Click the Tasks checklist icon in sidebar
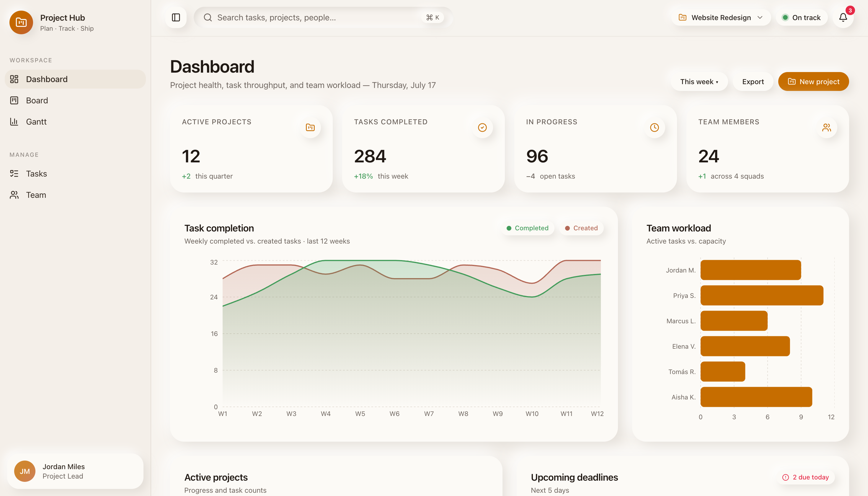868x496 pixels. tap(14, 174)
